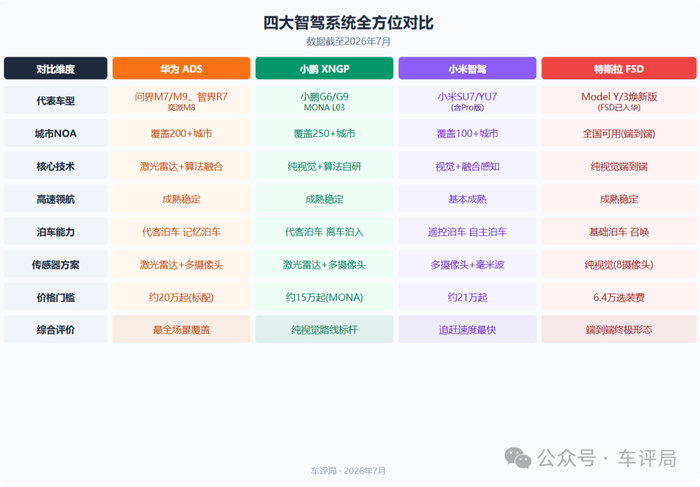The width and height of the screenshot is (700, 487).
Task: Click the cell 覆盖200+城市
Action: pyautogui.click(x=181, y=133)
